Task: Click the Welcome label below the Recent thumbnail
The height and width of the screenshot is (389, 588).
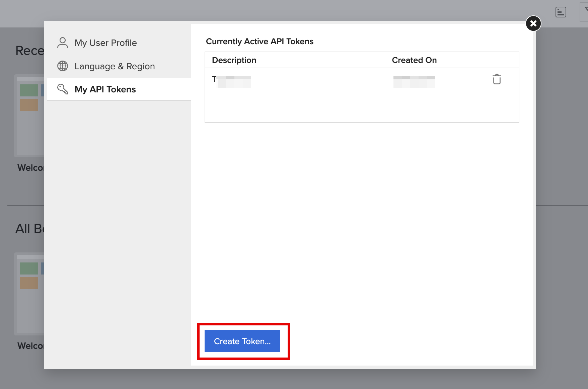Action: coord(30,168)
